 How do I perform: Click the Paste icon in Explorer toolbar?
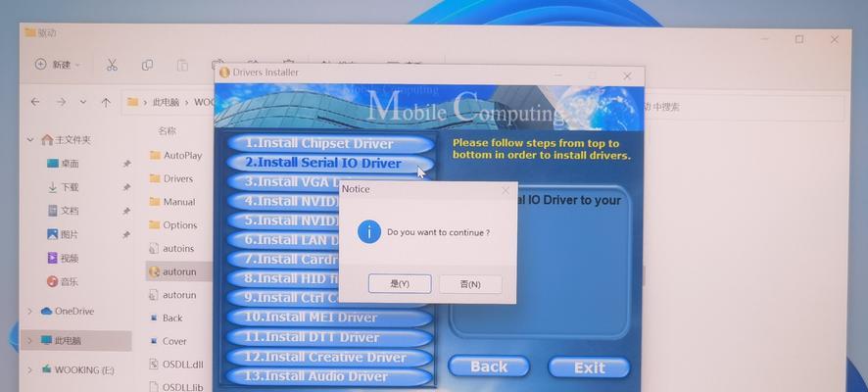tap(182, 66)
